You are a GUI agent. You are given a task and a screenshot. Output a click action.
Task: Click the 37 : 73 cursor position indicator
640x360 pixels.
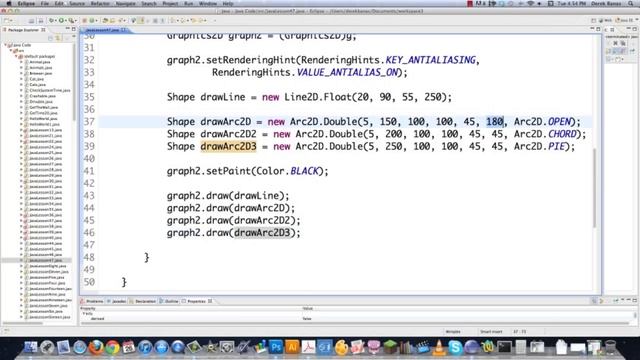(x=519, y=332)
